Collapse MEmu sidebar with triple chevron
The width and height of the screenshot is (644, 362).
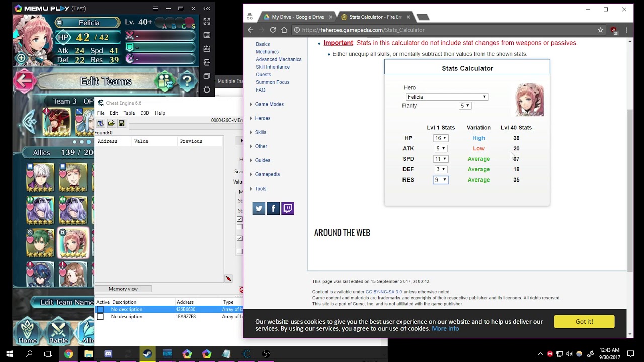(207, 8)
